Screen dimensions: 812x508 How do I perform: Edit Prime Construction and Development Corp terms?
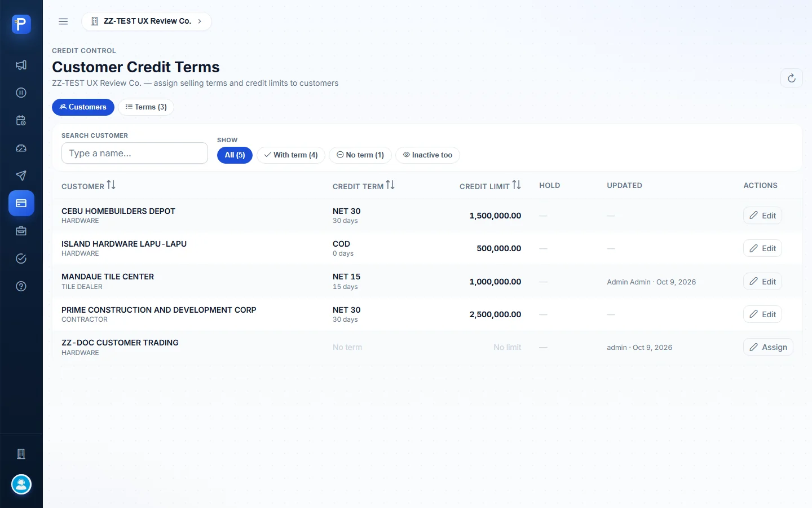[x=762, y=314]
